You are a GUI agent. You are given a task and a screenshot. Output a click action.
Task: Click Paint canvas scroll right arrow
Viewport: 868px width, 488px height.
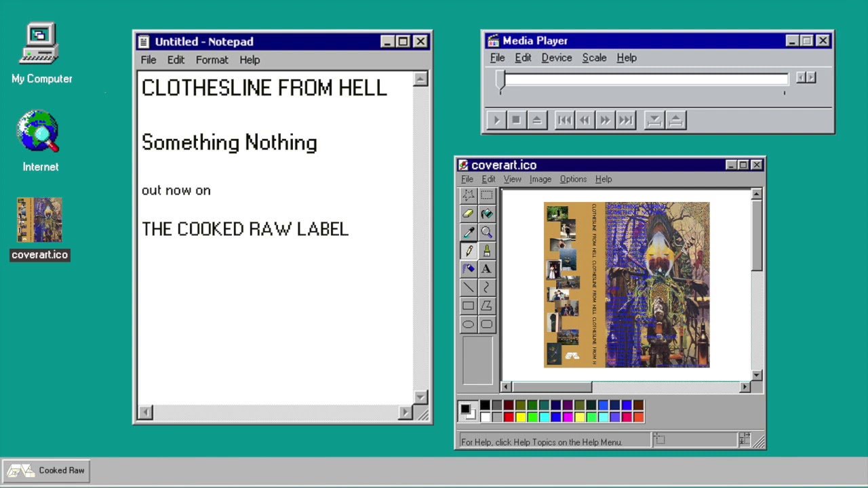click(745, 387)
